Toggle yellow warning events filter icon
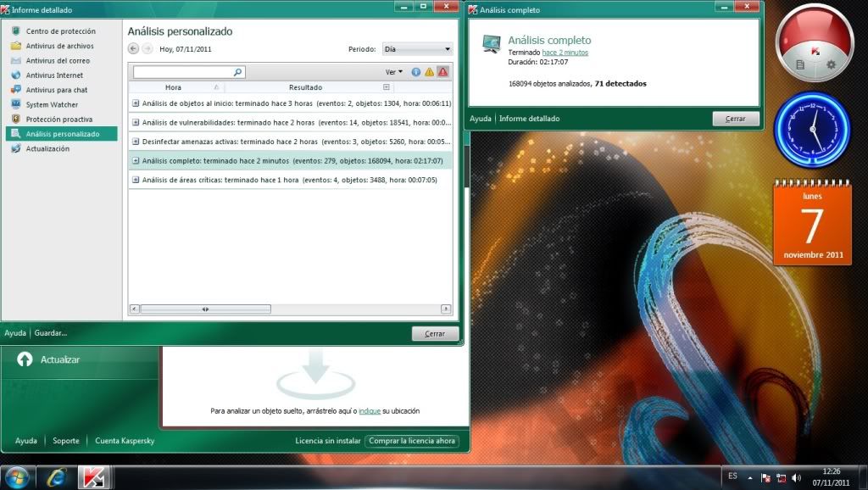 [430, 72]
